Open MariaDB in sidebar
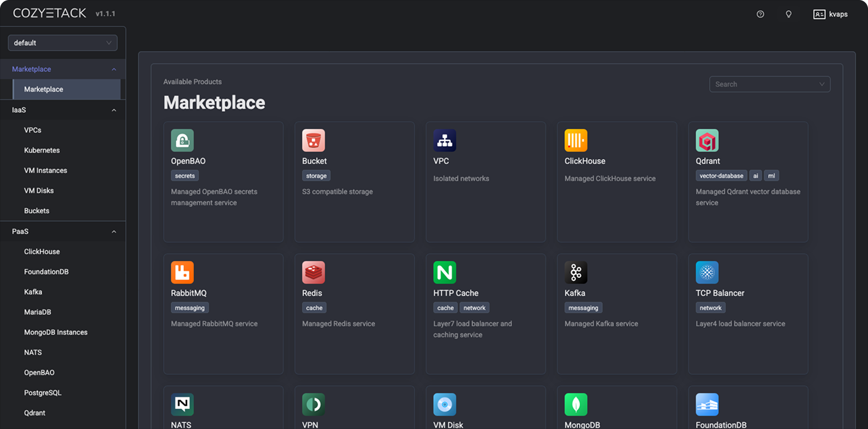 point(37,312)
